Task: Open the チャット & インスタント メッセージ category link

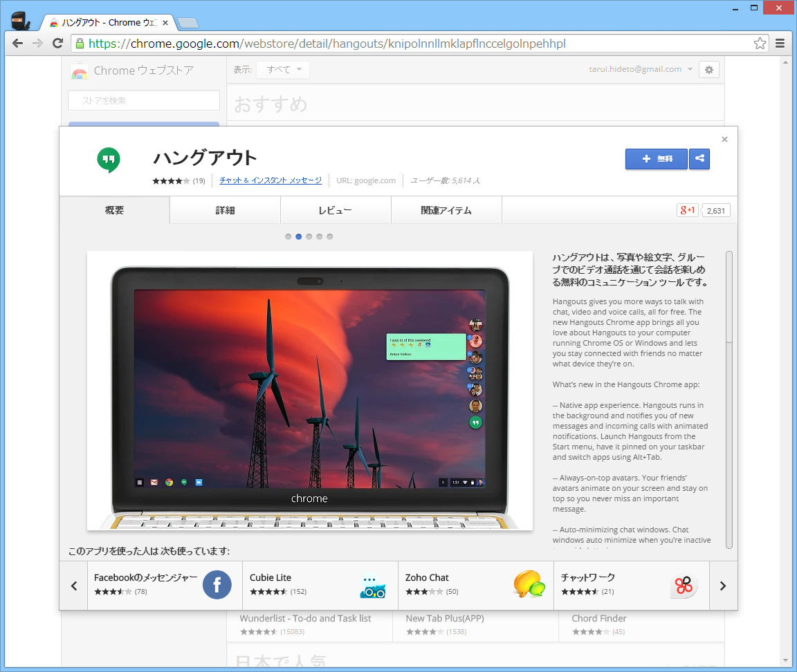Action: (270, 180)
